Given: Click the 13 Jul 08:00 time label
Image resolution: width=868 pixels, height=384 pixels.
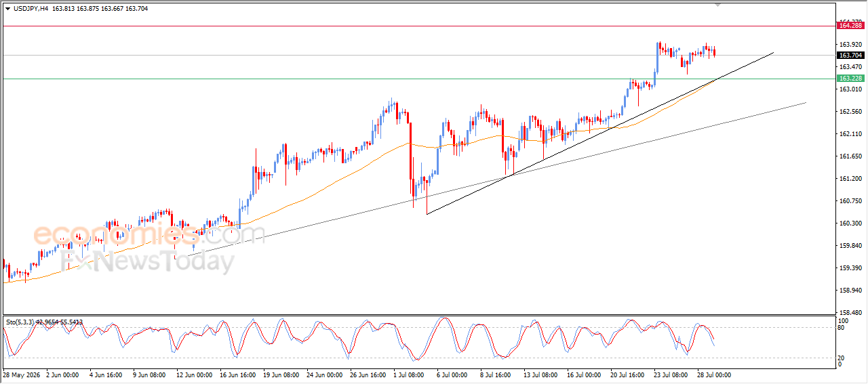Looking at the screenshot, I should pyautogui.click(x=540, y=375).
